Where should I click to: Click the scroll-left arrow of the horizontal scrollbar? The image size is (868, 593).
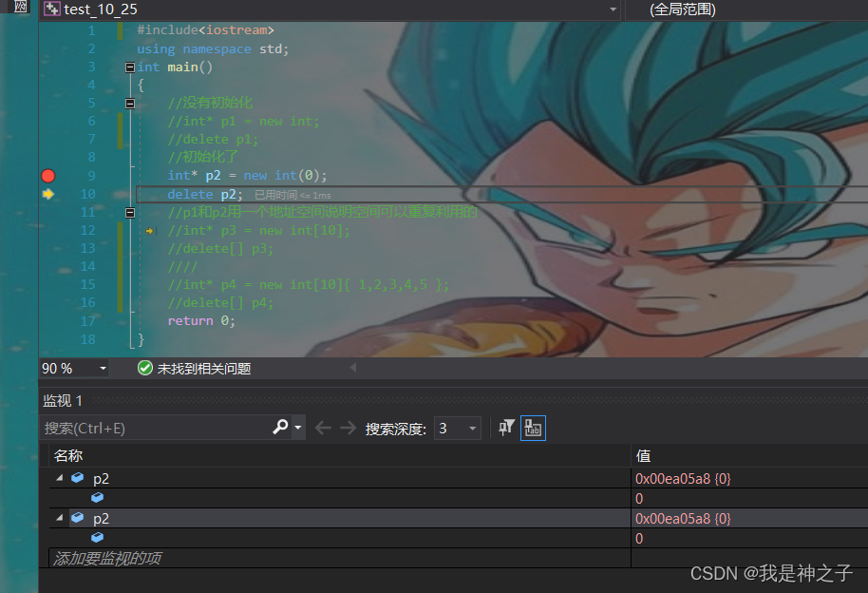(x=352, y=368)
